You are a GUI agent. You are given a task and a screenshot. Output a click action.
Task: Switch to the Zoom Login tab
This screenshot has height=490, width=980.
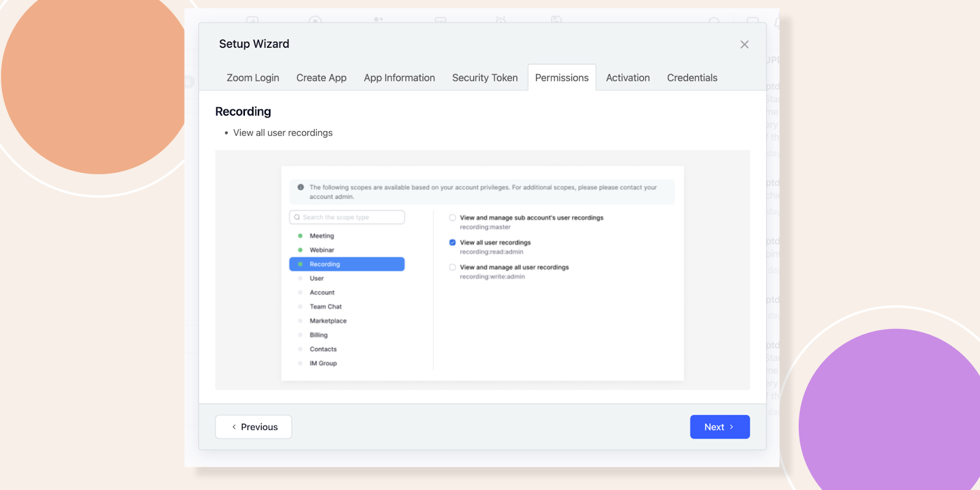[x=253, y=78]
